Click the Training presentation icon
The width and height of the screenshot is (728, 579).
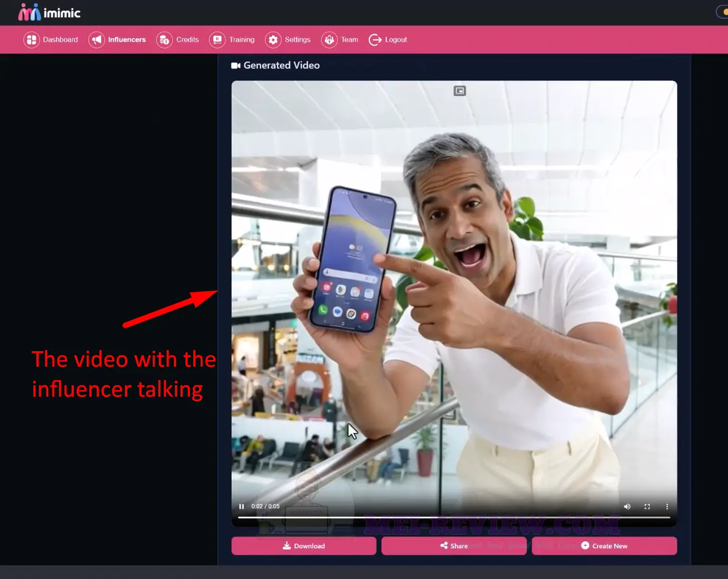217,39
